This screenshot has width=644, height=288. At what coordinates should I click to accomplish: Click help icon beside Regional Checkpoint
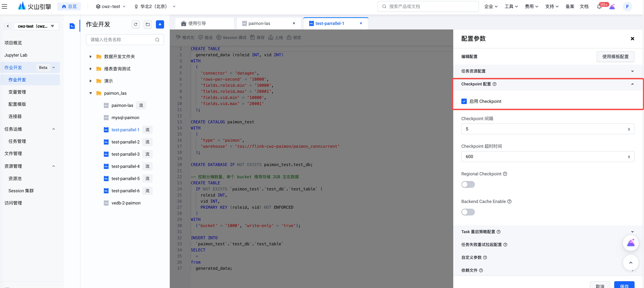click(x=505, y=174)
